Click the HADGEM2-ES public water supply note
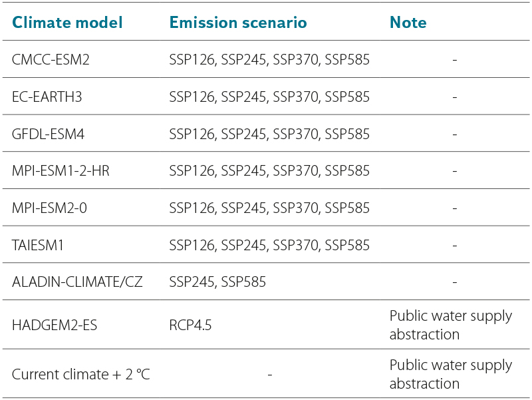This screenshot has width=532, height=400. [451, 325]
